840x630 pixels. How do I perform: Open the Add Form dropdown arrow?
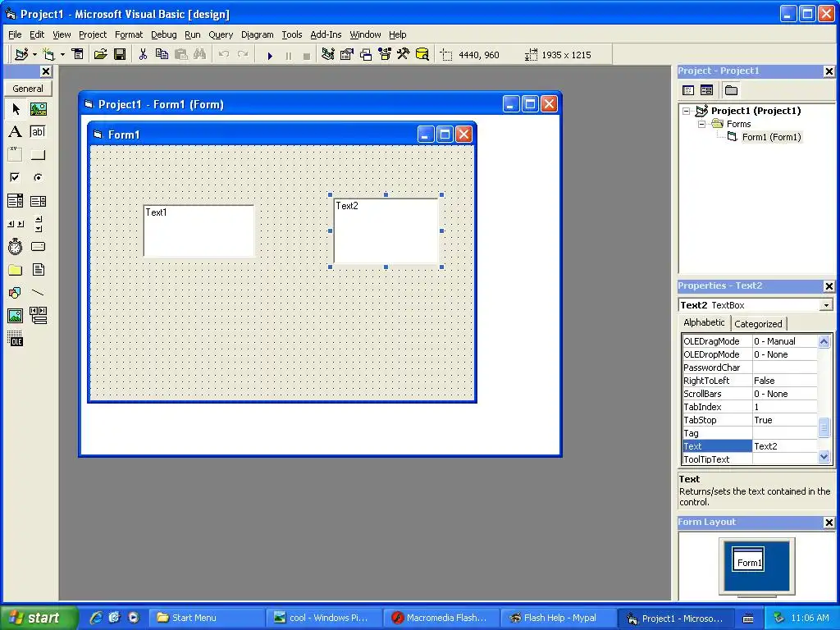click(x=62, y=54)
